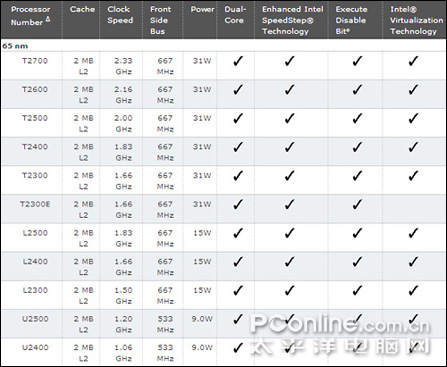Click the 1.06 GHz clock speed cell
447x367 pixels.
(x=123, y=353)
